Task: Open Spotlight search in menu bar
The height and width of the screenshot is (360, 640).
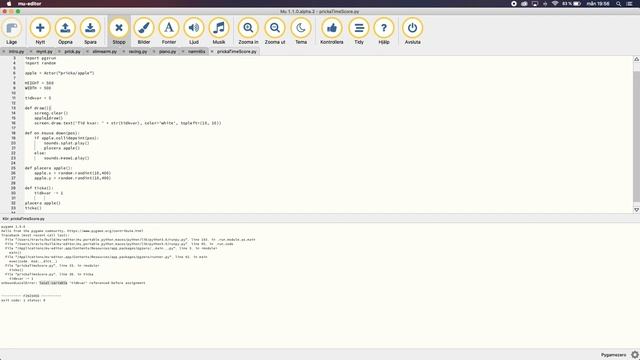Action: pyautogui.click(x=618, y=4)
